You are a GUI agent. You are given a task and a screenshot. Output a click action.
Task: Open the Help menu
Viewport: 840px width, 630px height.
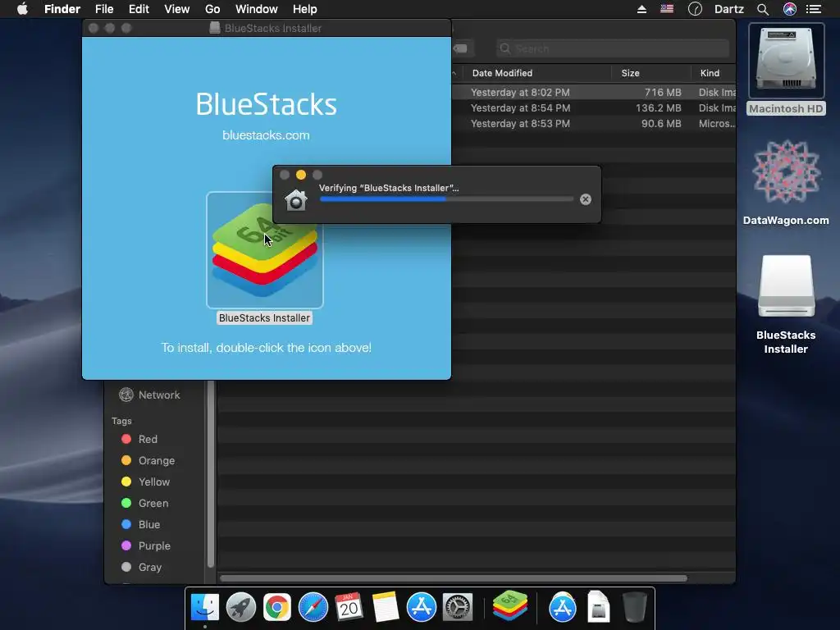pyautogui.click(x=305, y=9)
